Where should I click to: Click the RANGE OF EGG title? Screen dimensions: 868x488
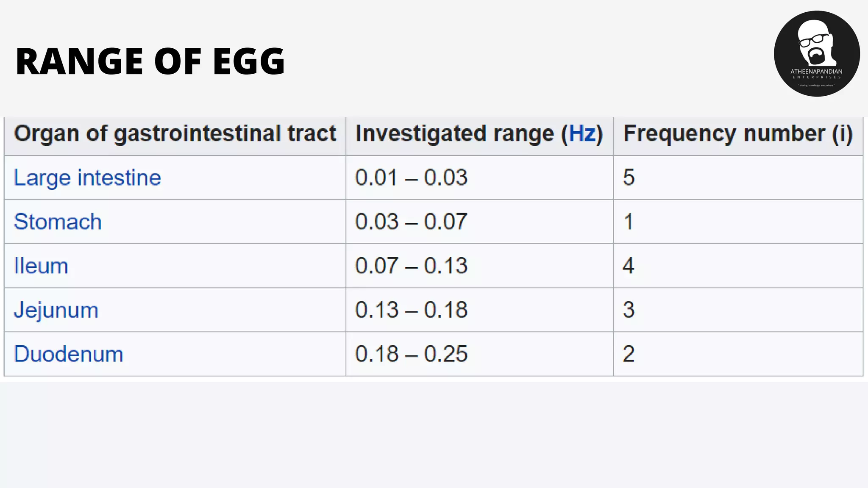coord(150,61)
